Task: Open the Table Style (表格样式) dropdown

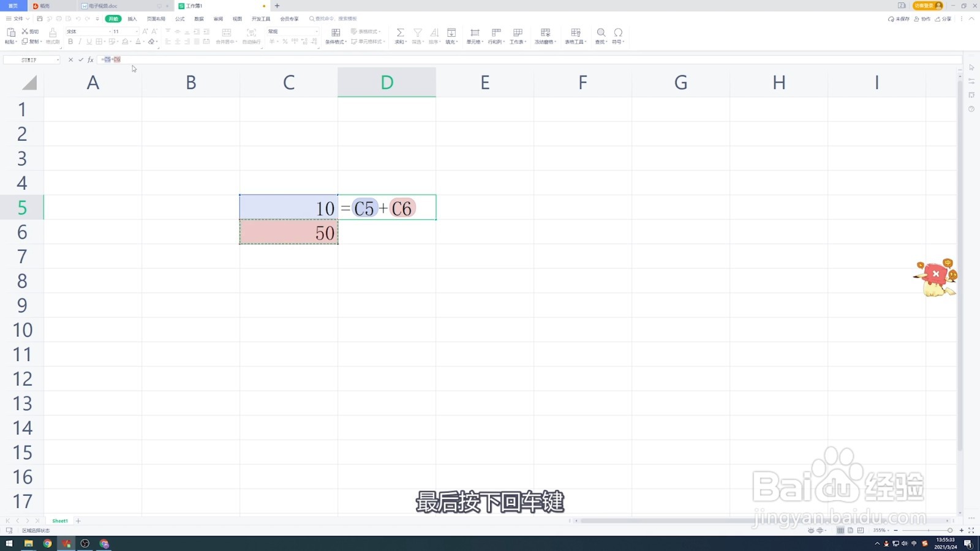Action: pyautogui.click(x=366, y=31)
